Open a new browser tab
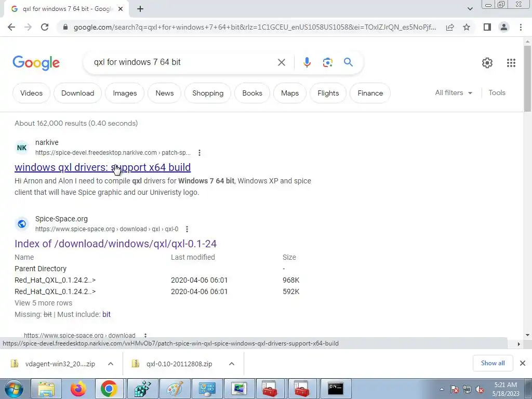 140,9
